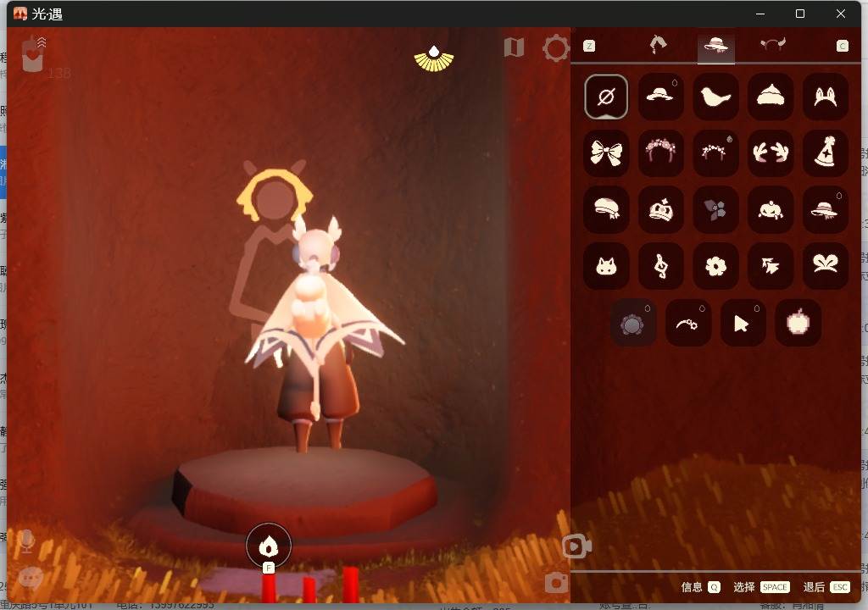Image resolution: width=868 pixels, height=610 pixels.
Task: Choose the rabbit ears accessory
Action: click(x=825, y=97)
